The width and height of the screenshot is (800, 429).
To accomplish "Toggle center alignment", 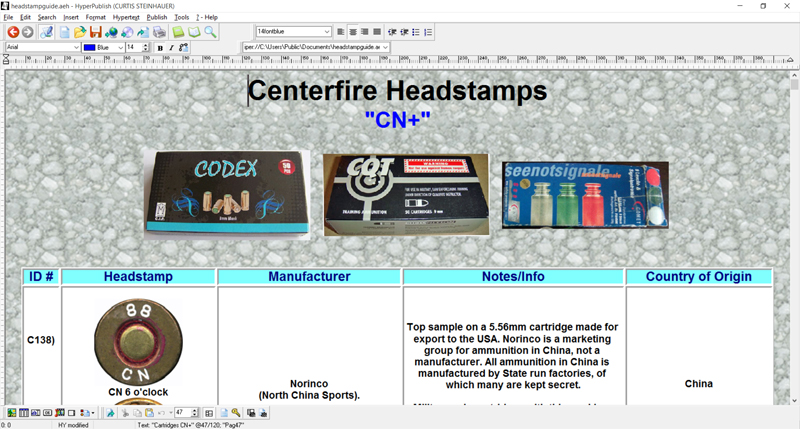I will (x=353, y=32).
